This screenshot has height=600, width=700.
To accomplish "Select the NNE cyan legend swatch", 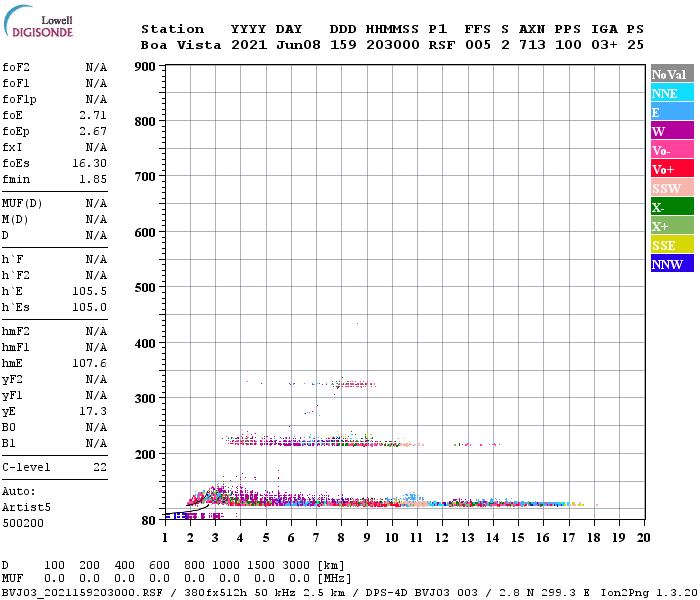I will pos(672,93).
